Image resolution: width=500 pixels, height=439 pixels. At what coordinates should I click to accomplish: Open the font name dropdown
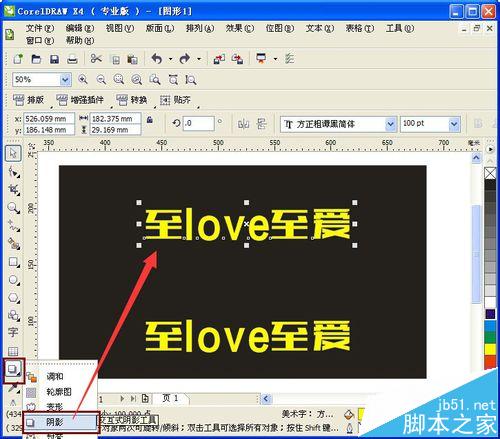pos(390,124)
